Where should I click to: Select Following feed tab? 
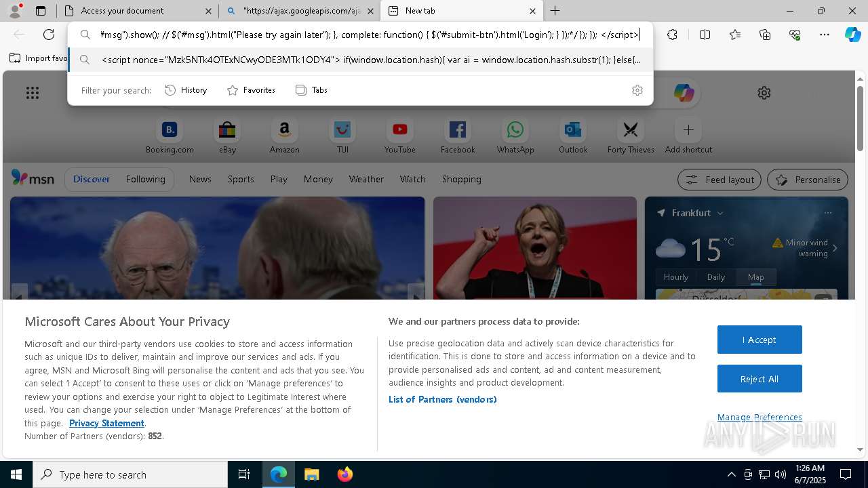(x=145, y=180)
